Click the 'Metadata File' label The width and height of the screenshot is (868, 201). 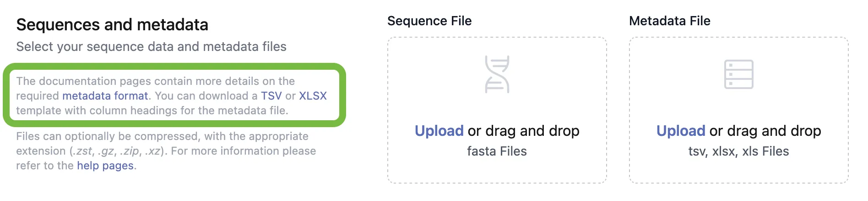pyautogui.click(x=669, y=21)
